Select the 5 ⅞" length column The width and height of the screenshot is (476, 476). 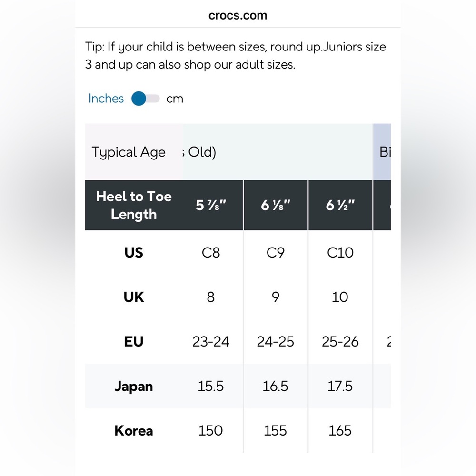[211, 205]
